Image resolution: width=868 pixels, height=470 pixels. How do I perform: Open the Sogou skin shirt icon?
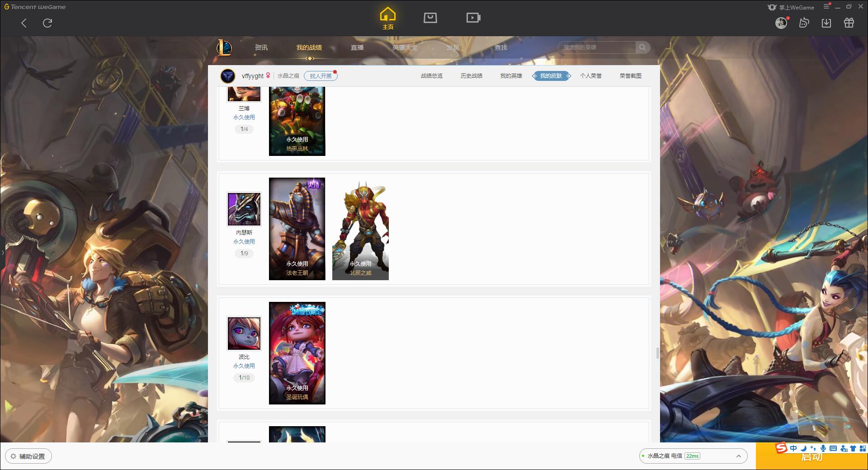(853, 448)
